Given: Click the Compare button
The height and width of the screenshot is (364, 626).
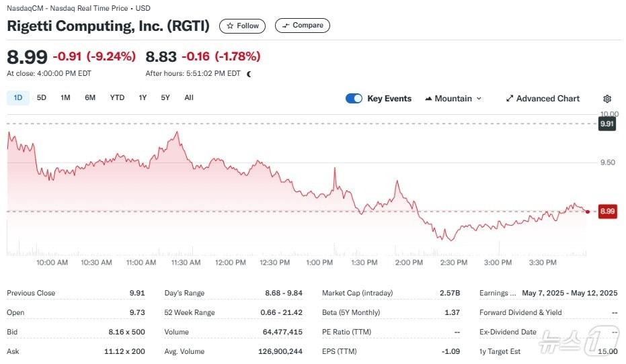Looking at the screenshot, I should point(303,26).
